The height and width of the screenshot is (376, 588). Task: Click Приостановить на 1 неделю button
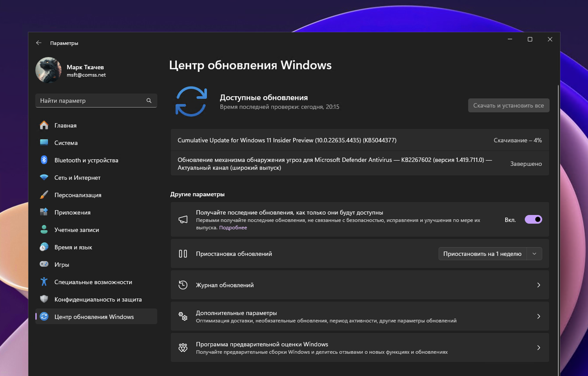[483, 254]
